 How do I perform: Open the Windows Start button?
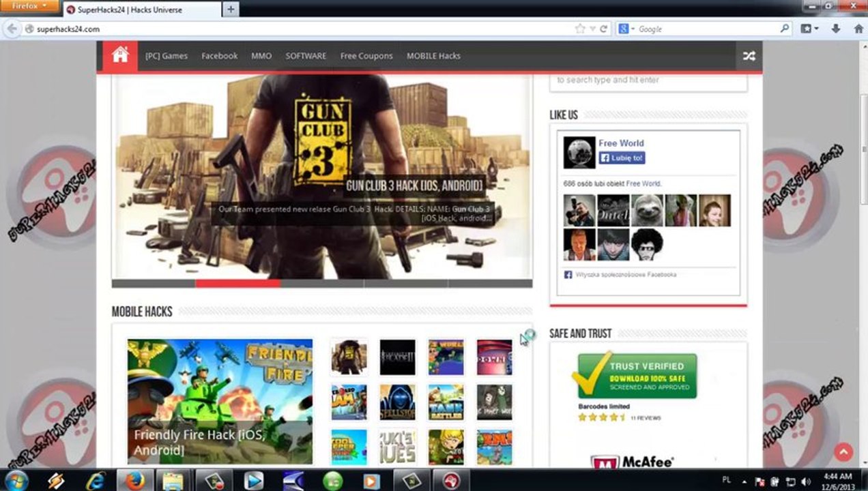[16, 480]
